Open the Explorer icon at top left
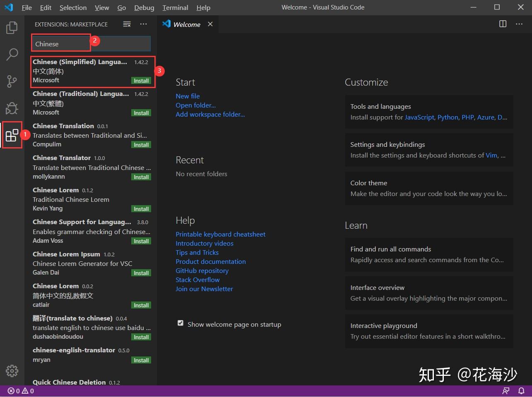Image resolution: width=532 pixels, height=397 pixels. tap(12, 27)
